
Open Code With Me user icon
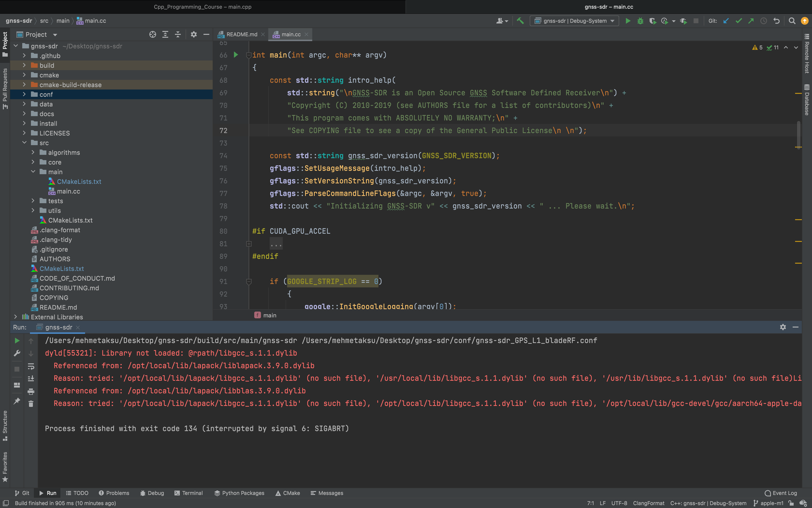(502, 21)
